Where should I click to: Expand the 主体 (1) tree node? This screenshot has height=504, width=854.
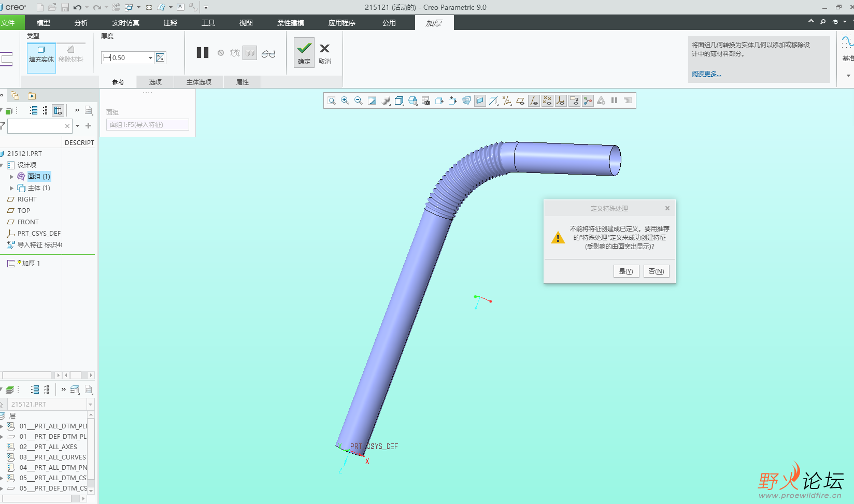click(11, 188)
